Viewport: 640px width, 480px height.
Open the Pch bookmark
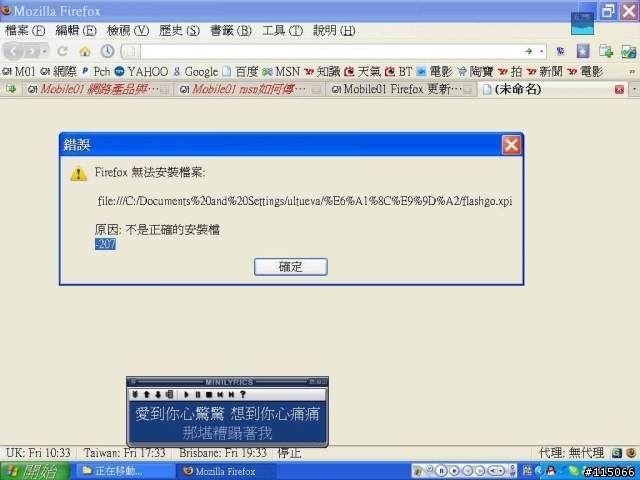(x=96, y=72)
